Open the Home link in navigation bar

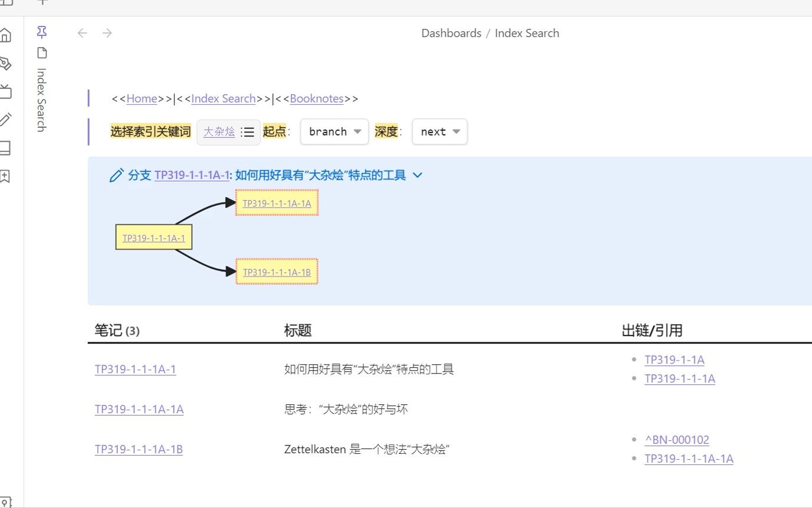click(142, 98)
